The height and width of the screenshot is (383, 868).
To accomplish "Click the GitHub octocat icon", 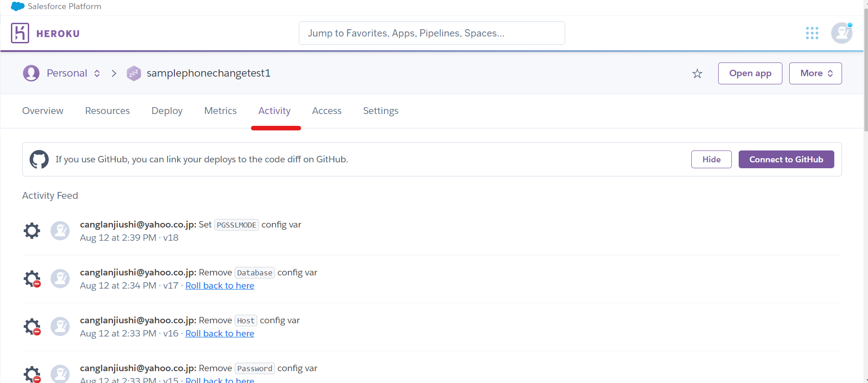I will point(39,159).
